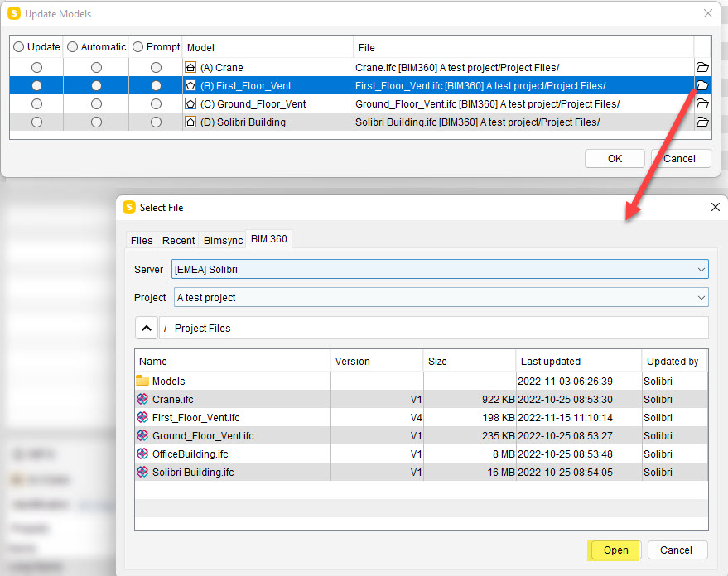Click browse folder icon for Solibri Building row

(x=702, y=122)
